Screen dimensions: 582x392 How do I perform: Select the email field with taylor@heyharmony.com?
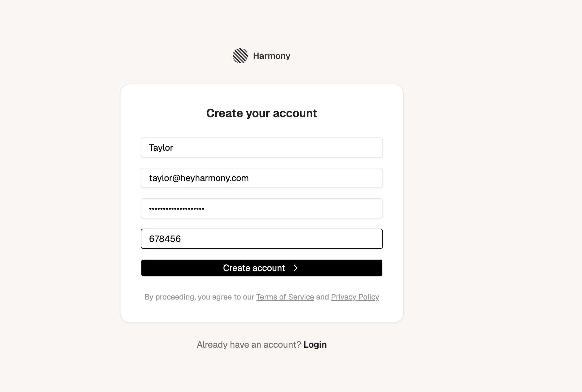pyautogui.click(x=262, y=178)
